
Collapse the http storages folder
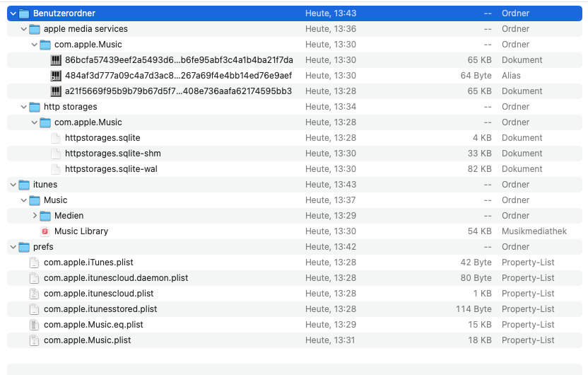tap(24, 107)
